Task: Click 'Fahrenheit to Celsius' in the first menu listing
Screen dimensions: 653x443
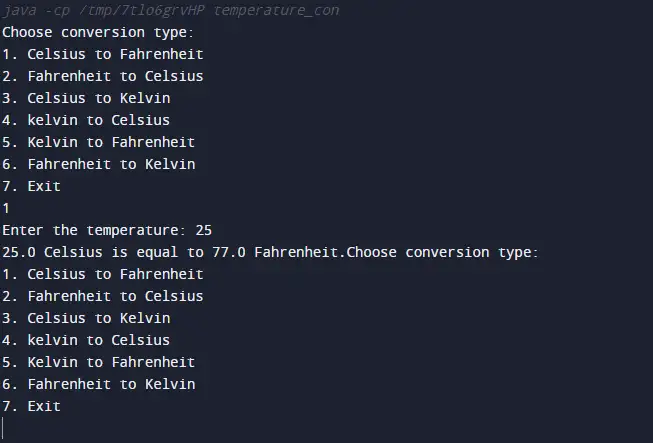Action: [x=115, y=76]
